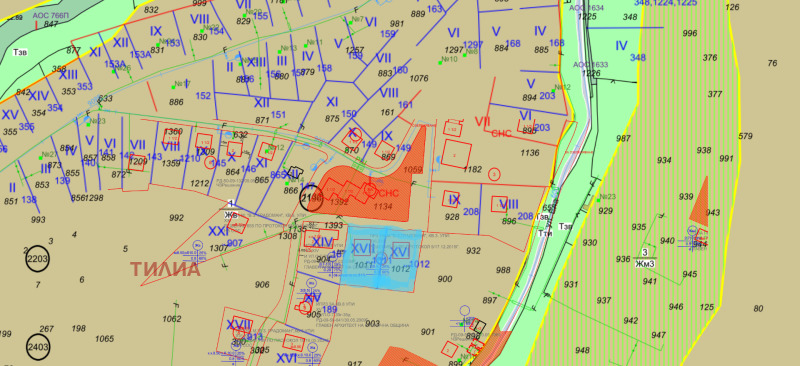Click parcel number 901
This screenshot has width=800, height=366.
[428, 332]
